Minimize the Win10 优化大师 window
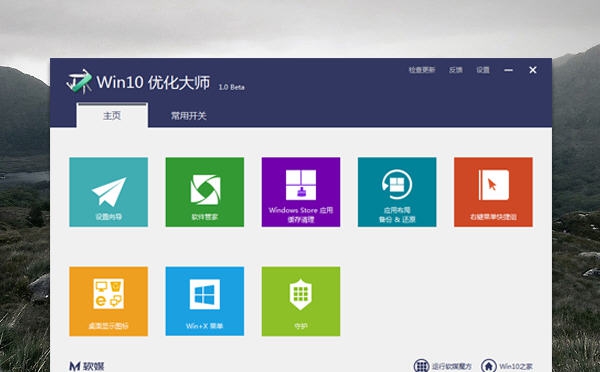600x372 pixels. [x=509, y=70]
